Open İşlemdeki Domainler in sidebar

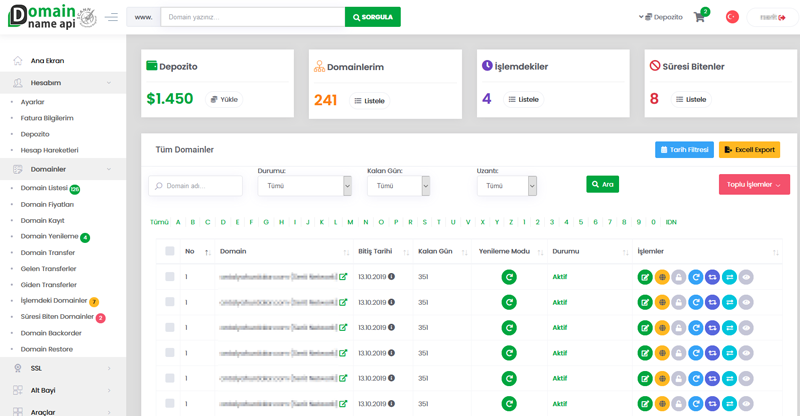click(x=54, y=300)
